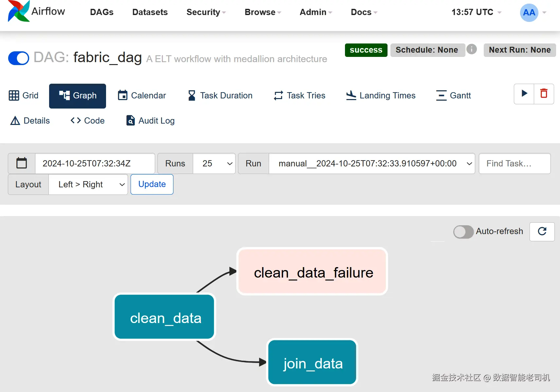Expand the Runs count dropdown
This screenshot has width=560, height=392.
[x=214, y=163]
